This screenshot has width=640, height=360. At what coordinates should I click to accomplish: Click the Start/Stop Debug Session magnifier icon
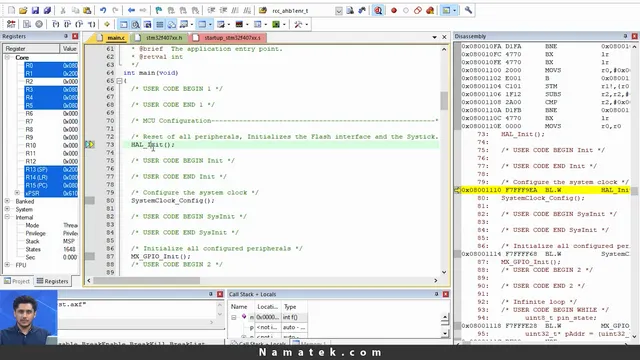tap(378, 11)
